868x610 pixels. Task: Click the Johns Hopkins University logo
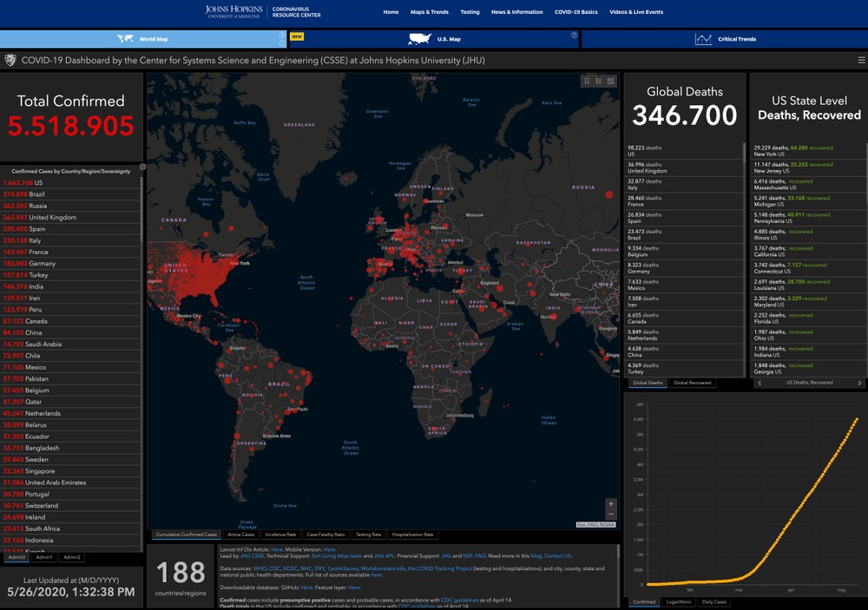233,11
